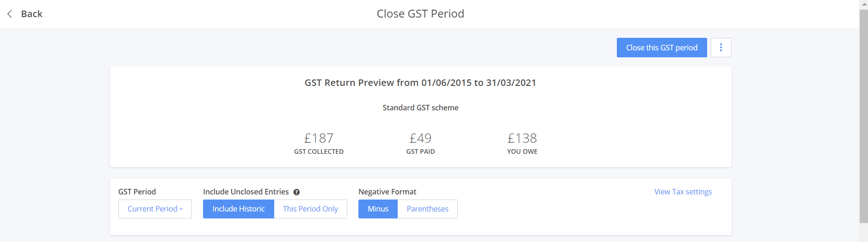The image size is (868, 242).
Task: Click the scrollbar up arrow
Action: (863, 4)
